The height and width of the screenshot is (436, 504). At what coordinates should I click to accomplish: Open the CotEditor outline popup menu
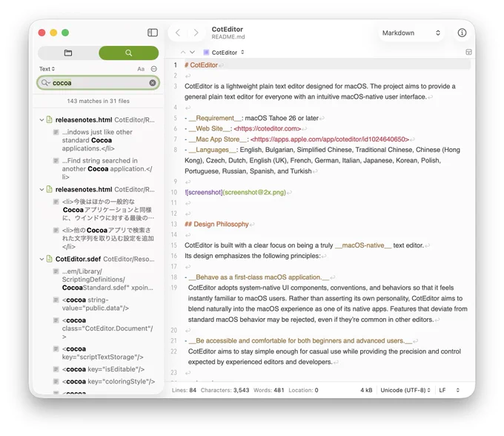point(224,53)
